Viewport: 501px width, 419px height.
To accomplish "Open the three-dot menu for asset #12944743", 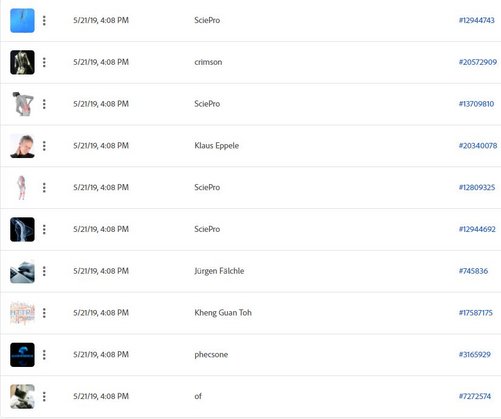I will [x=44, y=21].
